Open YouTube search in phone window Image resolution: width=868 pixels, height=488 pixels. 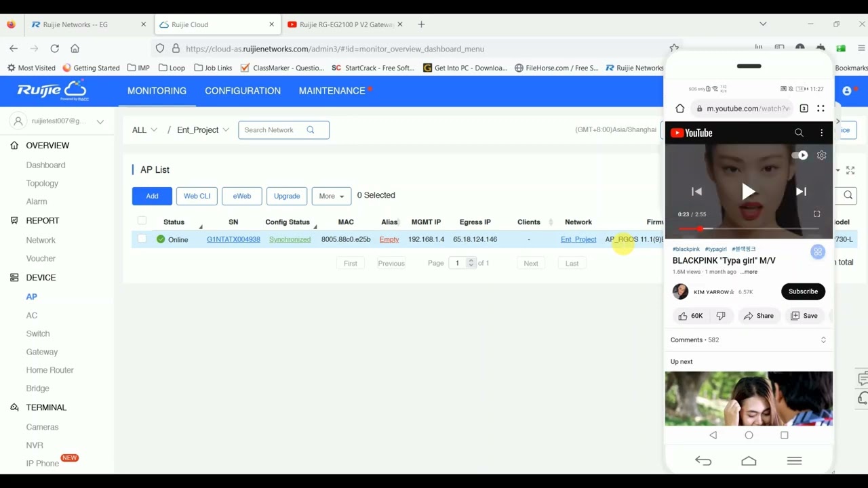(x=799, y=133)
